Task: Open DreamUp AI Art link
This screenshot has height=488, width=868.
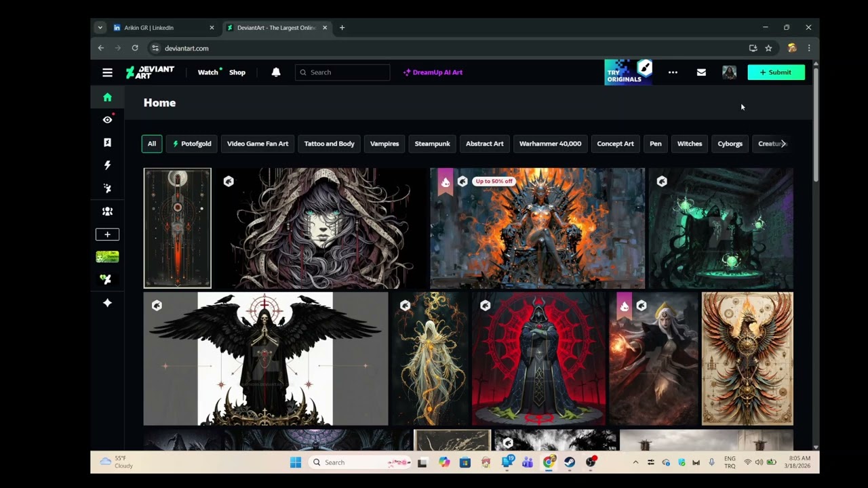Action: coord(433,73)
